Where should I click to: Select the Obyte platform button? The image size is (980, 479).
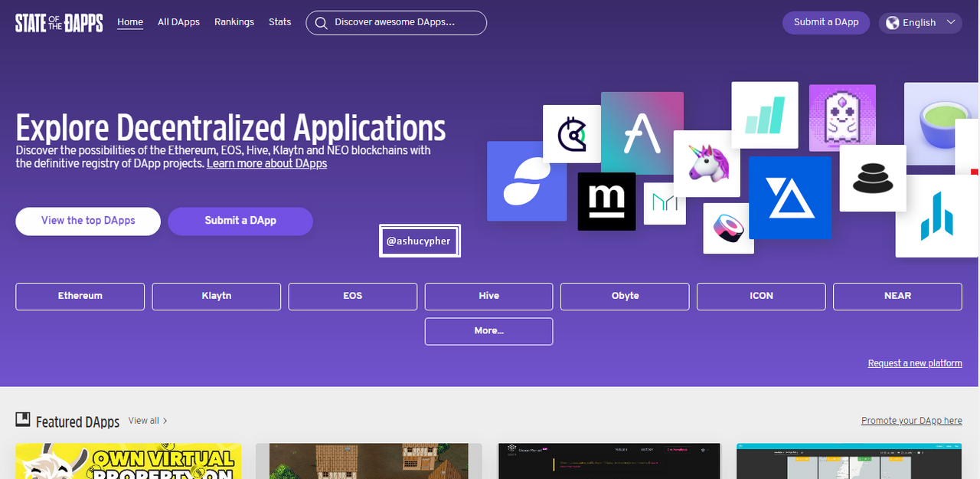[x=625, y=296]
